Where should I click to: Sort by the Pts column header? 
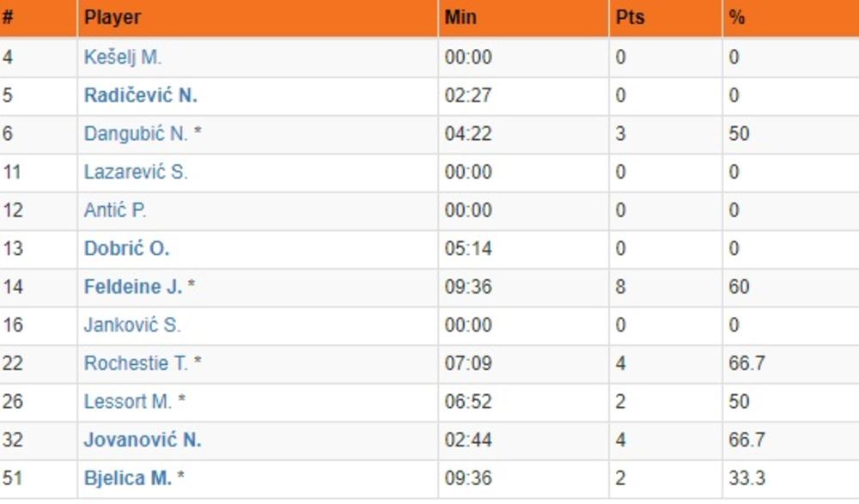click(630, 17)
